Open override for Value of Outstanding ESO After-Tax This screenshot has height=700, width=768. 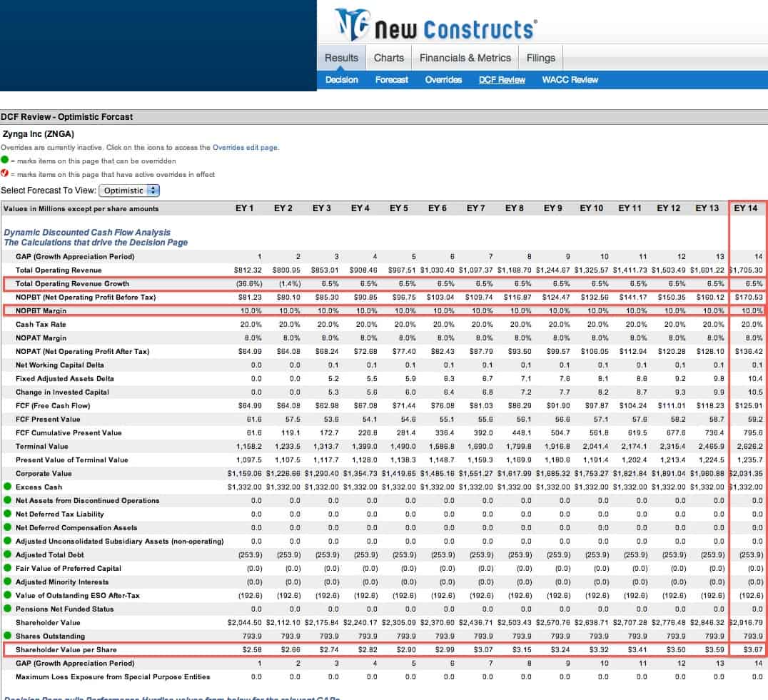pyautogui.click(x=7, y=595)
